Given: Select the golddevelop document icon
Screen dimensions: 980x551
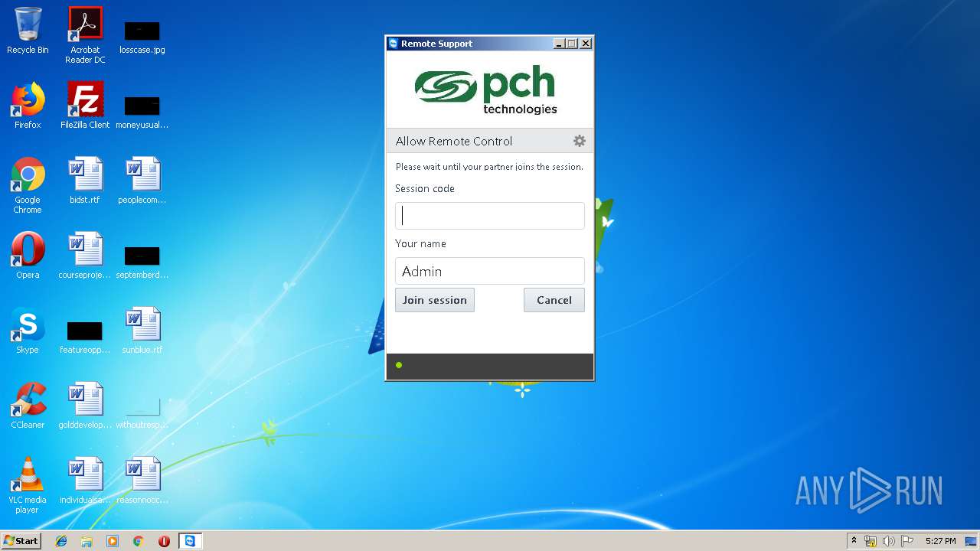Looking at the screenshot, I should (85, 406).
